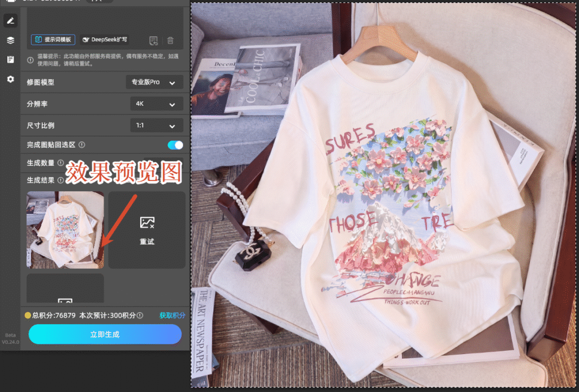
Task: Open the records document sidebar icon
Action: [10, 59]
